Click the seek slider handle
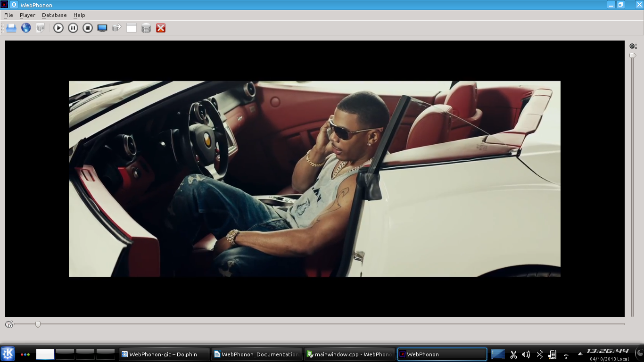The width and height of the screenshot is (644, 362). click(x=38, y=324)
